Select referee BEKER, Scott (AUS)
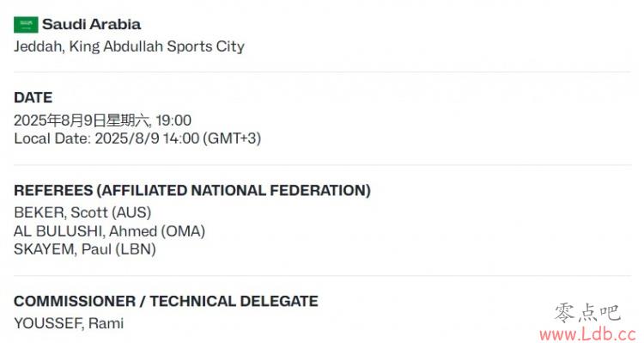Screen dimensions: 644x343 pos(82,212)
